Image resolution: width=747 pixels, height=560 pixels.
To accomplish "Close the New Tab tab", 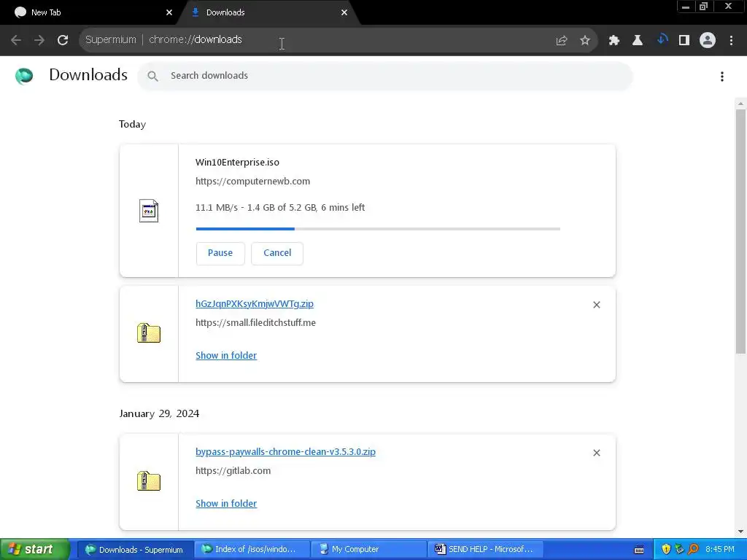I will (x=169, y=12).
